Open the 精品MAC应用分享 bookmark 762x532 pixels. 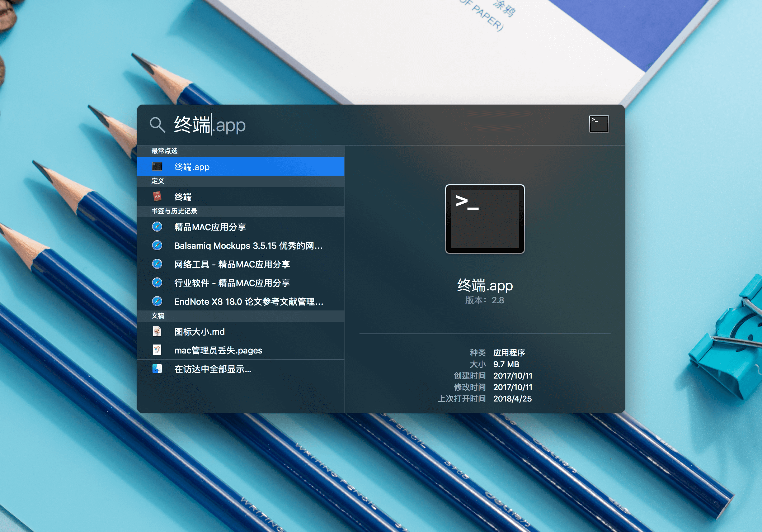click(x=241, y=227)
